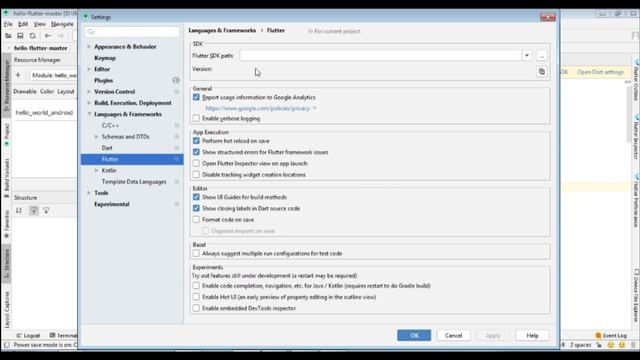
Task: Open the Flutter Inspector side panel
Action: pos(636,138)
